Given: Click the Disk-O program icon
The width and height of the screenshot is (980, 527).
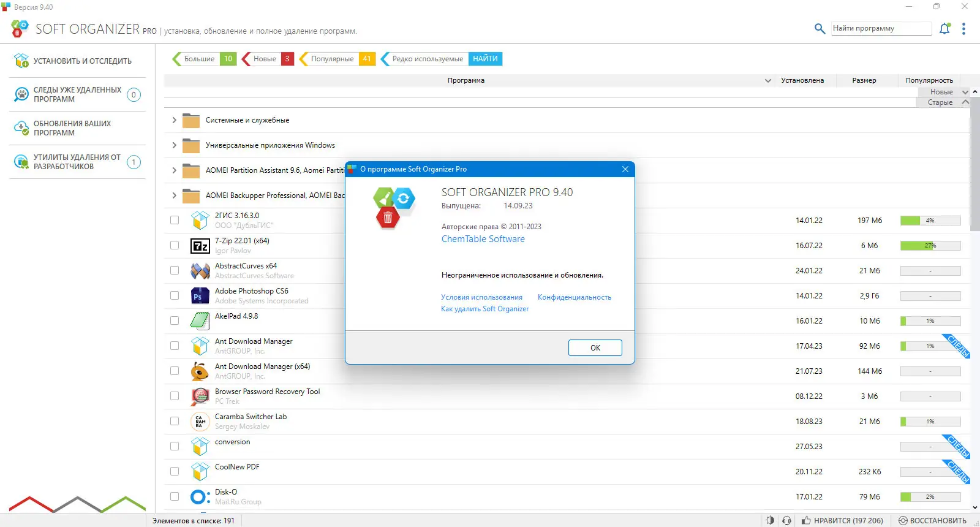Looking at the screenshot, I should click(200, 497).
